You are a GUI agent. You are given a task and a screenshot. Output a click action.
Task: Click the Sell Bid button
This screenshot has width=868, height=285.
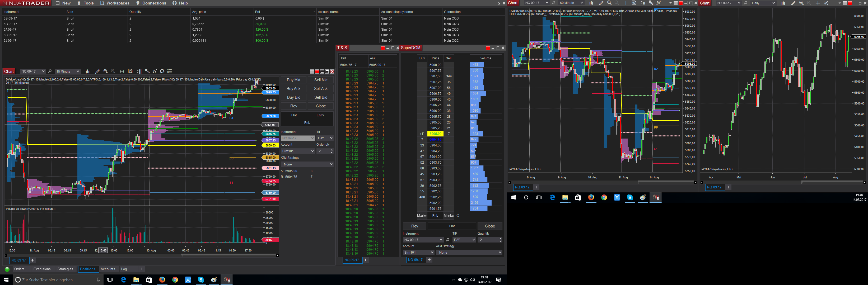point(321,98)
